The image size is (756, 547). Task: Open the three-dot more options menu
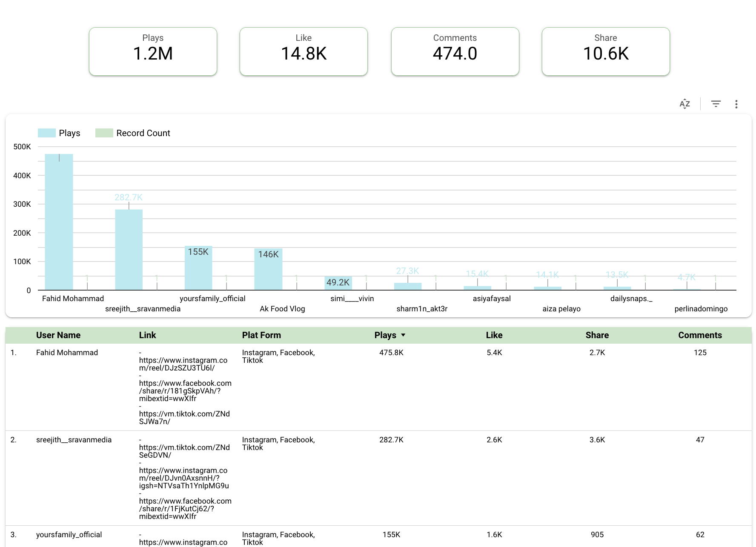click(x=736, y=104)
